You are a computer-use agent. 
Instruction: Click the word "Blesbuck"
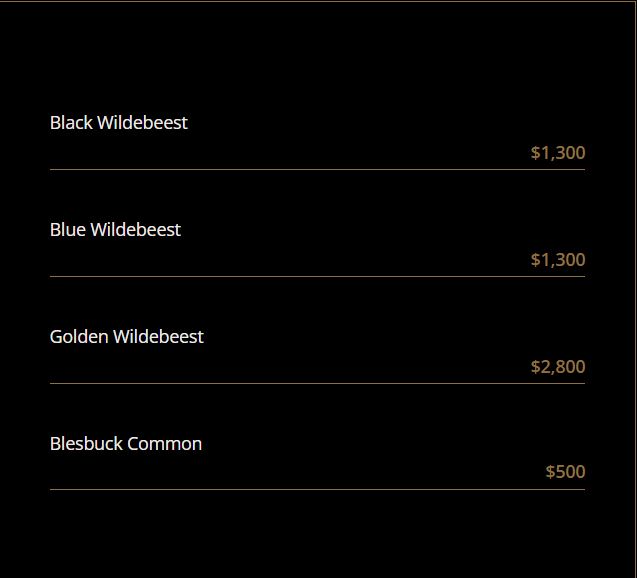click(x=86, y=444)
